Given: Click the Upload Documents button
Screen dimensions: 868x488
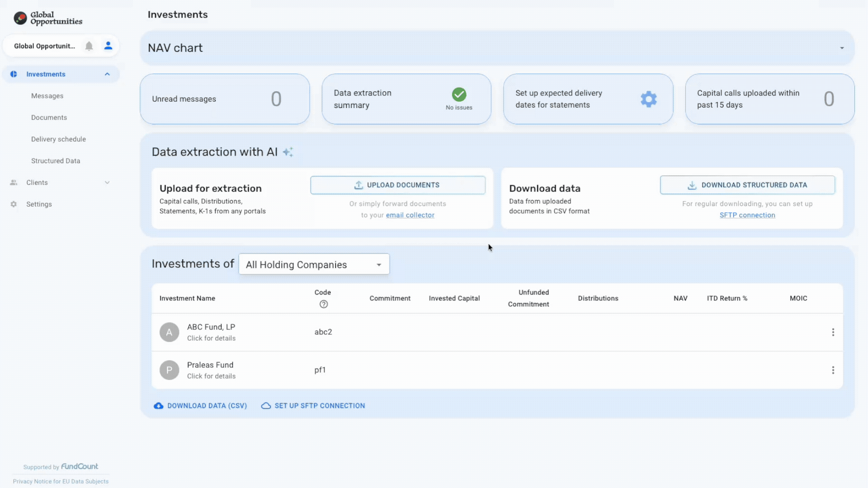Looking at the screenshot, I should 397,185.
